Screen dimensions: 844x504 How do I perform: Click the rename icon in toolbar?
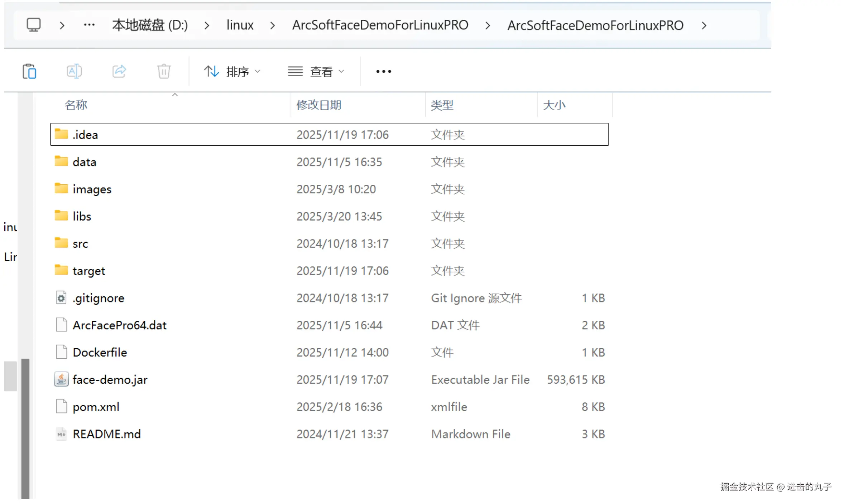click(x=74, y=72)
